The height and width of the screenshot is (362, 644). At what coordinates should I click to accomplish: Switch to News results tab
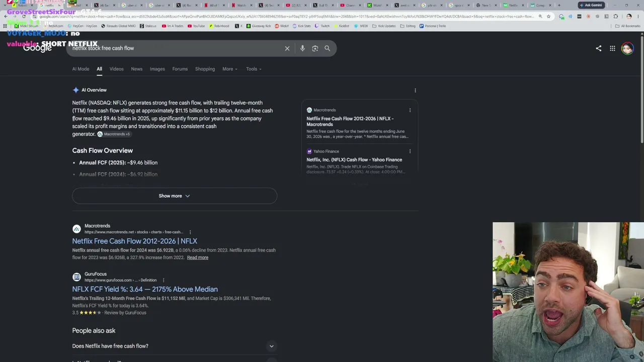(x=137, y=69)
